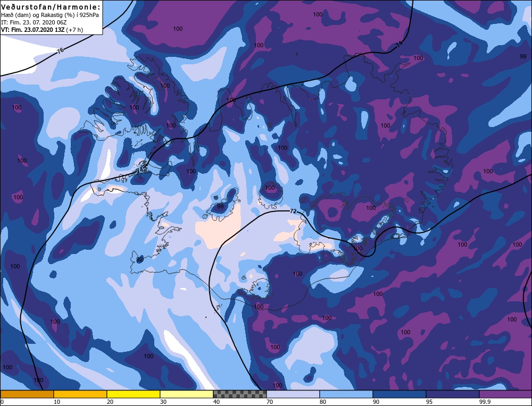Select the dark navy 95–99.9 legend swatch

[453, 394]
